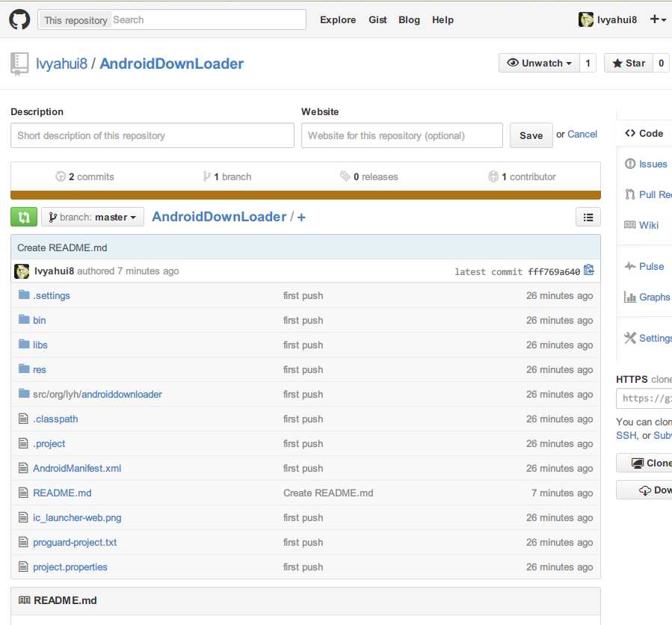The width and height of the screenshot is (672, 625).
Task: Click the Issues exclamation icon in the sidebar
Action: click(630, 164)
